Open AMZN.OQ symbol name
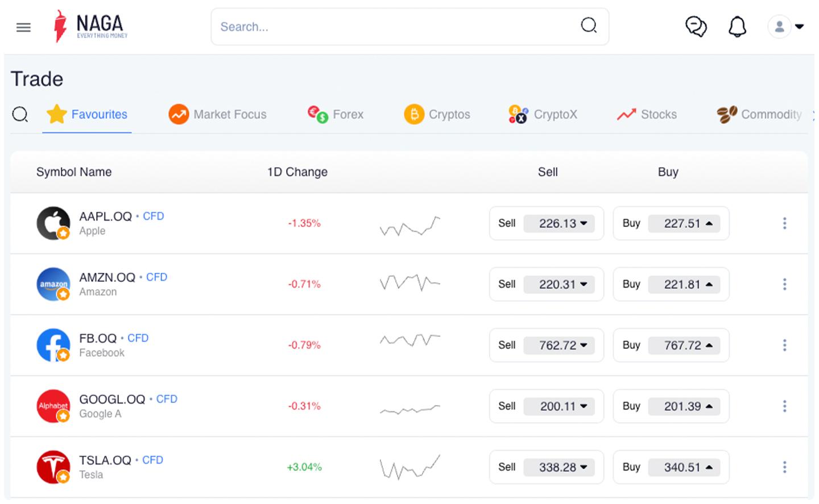 (x=107, y=277)
